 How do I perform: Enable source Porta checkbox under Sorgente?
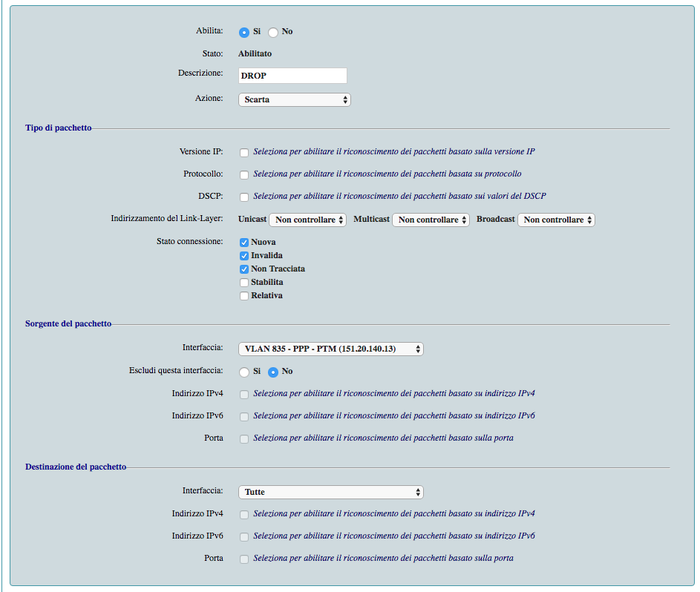(x=243, y=439)
